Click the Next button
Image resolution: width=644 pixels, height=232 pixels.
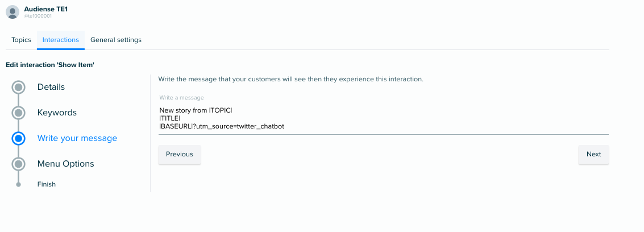pyautogui.click(x=593, y=155)
